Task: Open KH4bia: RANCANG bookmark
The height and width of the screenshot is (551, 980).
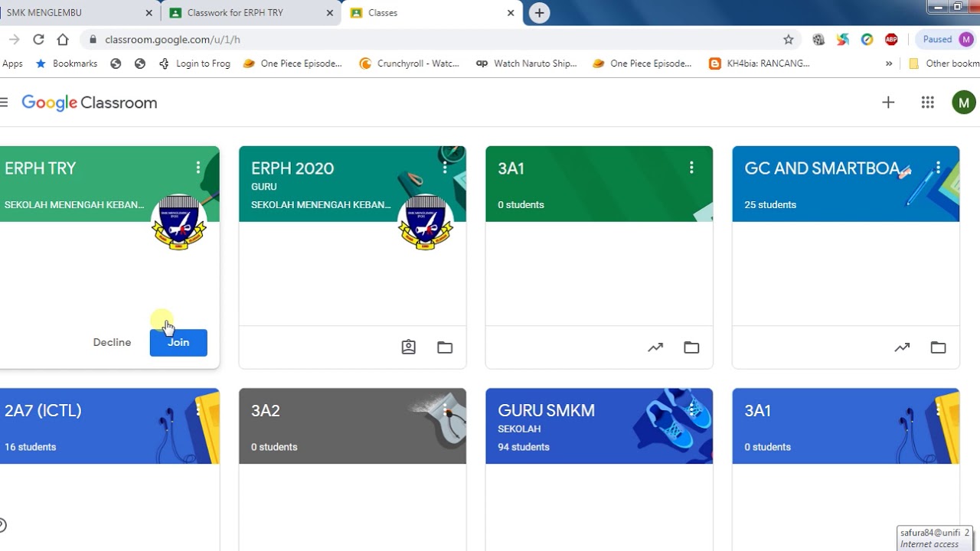Action: pos(759,64)
